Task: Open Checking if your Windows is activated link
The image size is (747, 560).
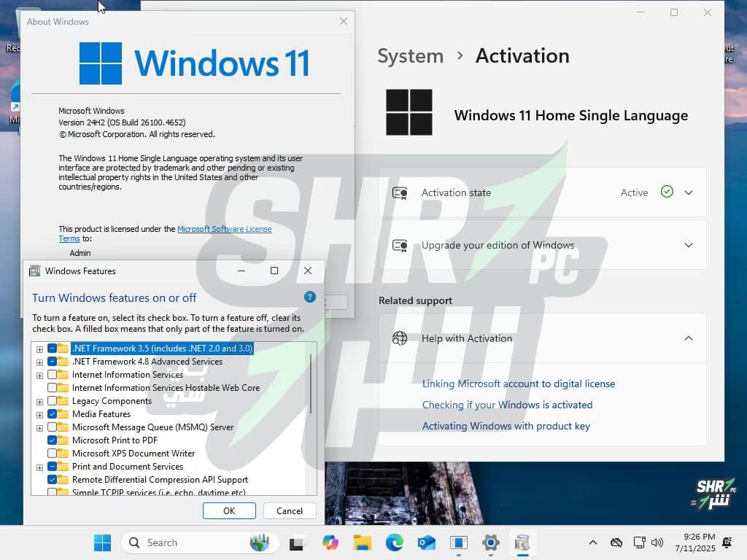Action: coord(508,405)
